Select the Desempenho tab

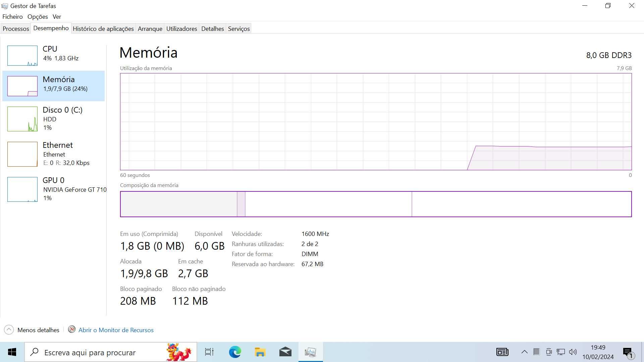click(51, 28)
